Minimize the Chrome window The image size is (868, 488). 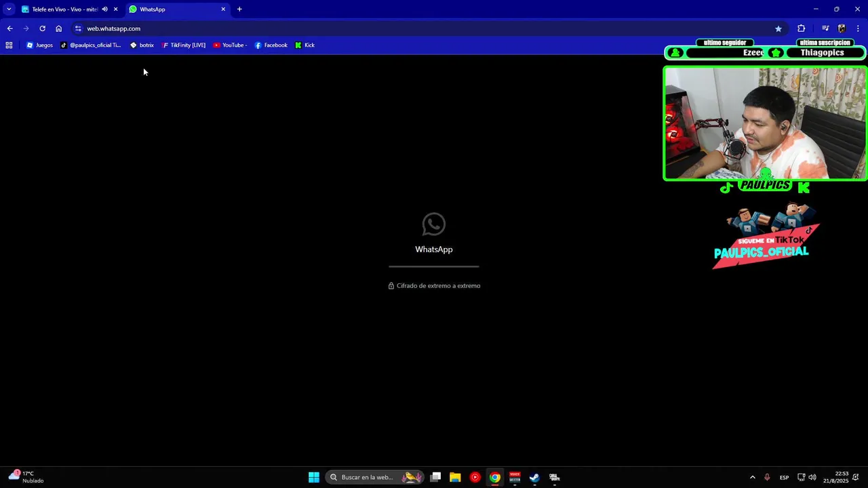(x=816, y=9)
